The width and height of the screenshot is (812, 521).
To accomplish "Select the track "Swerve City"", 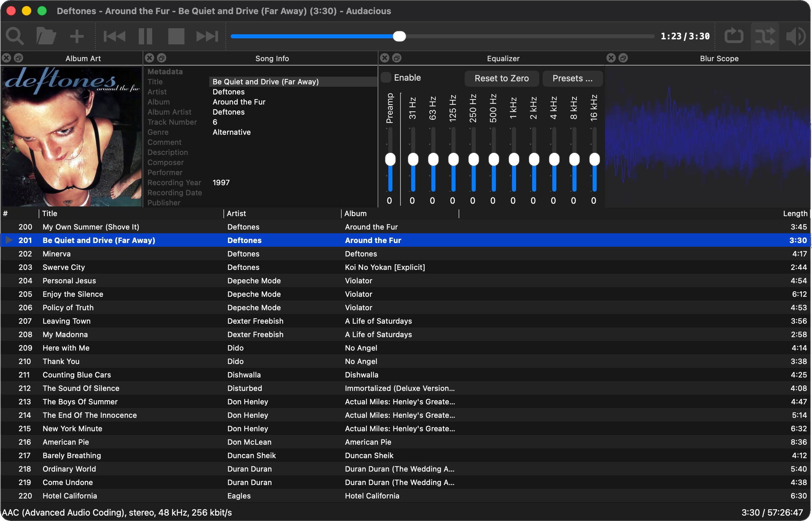I will pyautogui.click(x=405, y=268).
